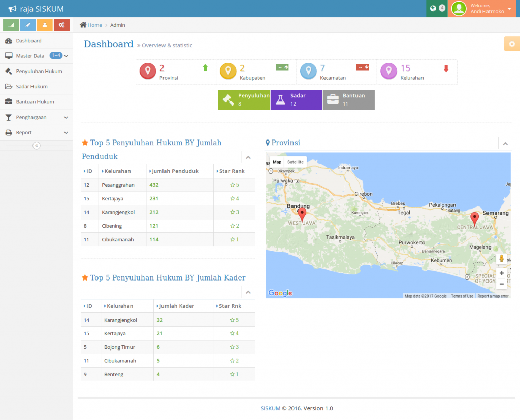Expand the Penghargaan menu
The image size is (520, 420).
pyautogui.click(x=30, y=117)
